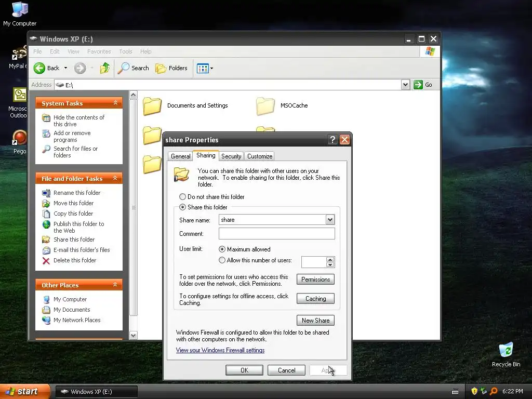532x399 pixels.
Task: Open View your Windows Firewall settings link
Action: (x=220, y=350)
